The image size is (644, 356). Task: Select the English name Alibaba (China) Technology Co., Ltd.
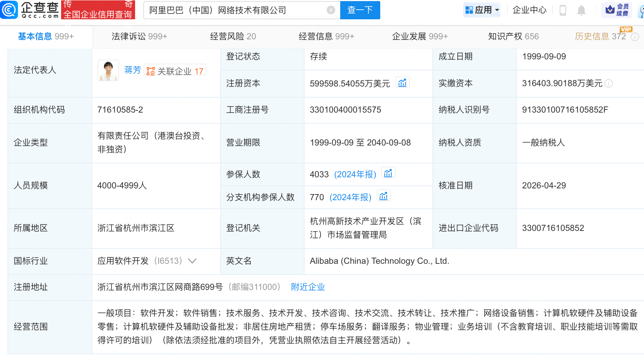[x=380, y=261]
